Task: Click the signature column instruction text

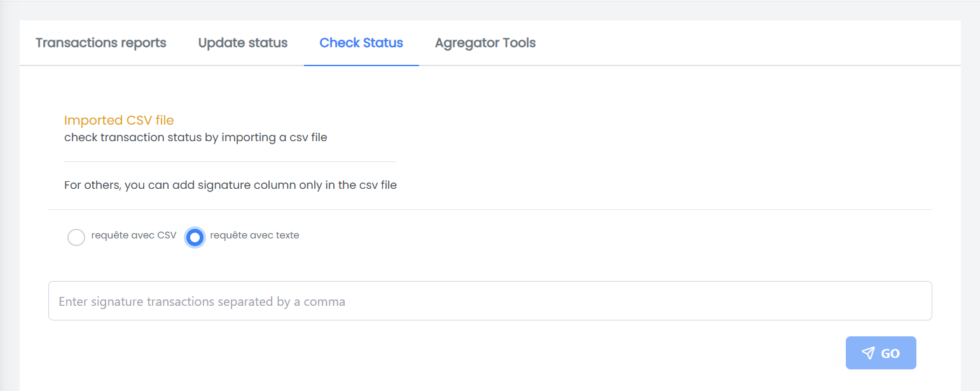Action: point(230,184)
